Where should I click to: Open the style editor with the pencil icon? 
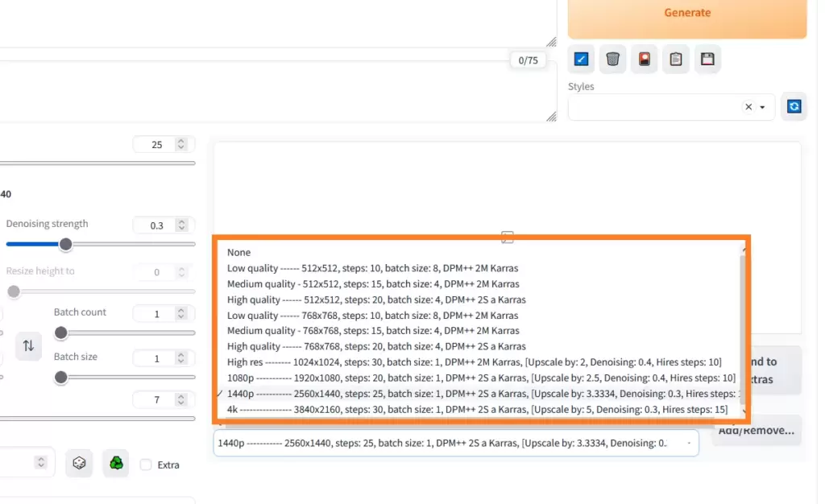[x=581, y=58]
